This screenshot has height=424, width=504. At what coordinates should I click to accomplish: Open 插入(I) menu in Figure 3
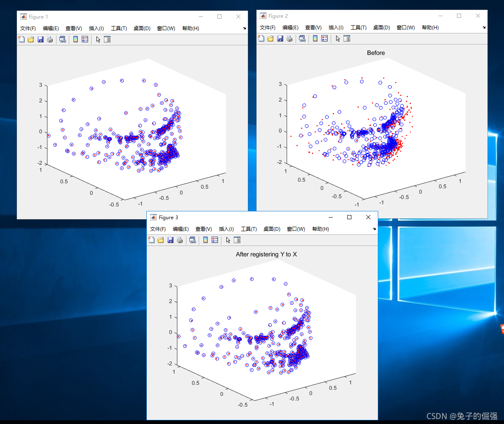click(x=226, y=229)
